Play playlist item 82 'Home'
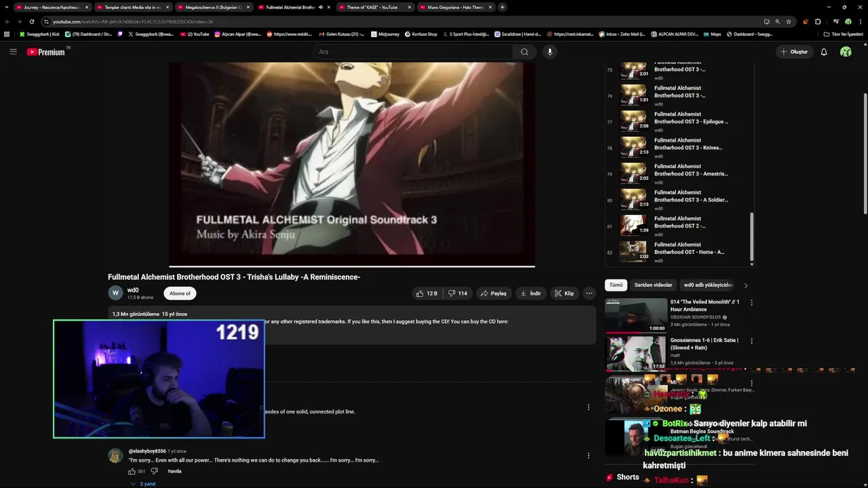Screen dimensions: 868x488 679,252
